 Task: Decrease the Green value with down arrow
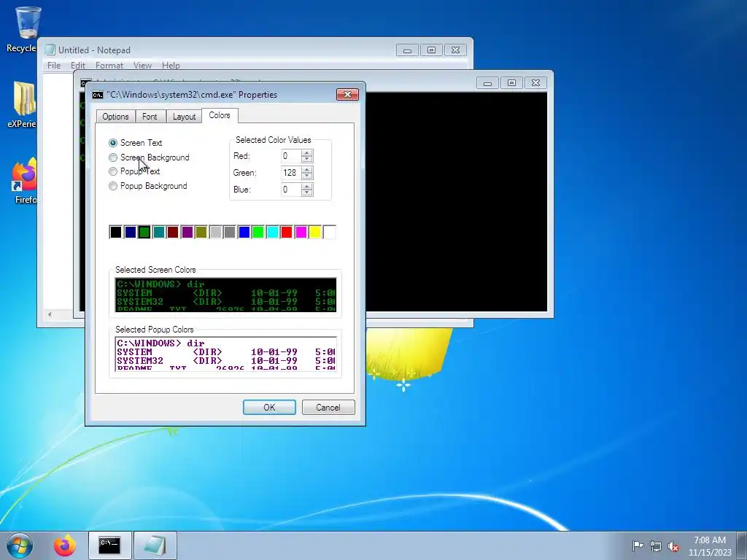(x=307, y=176)
